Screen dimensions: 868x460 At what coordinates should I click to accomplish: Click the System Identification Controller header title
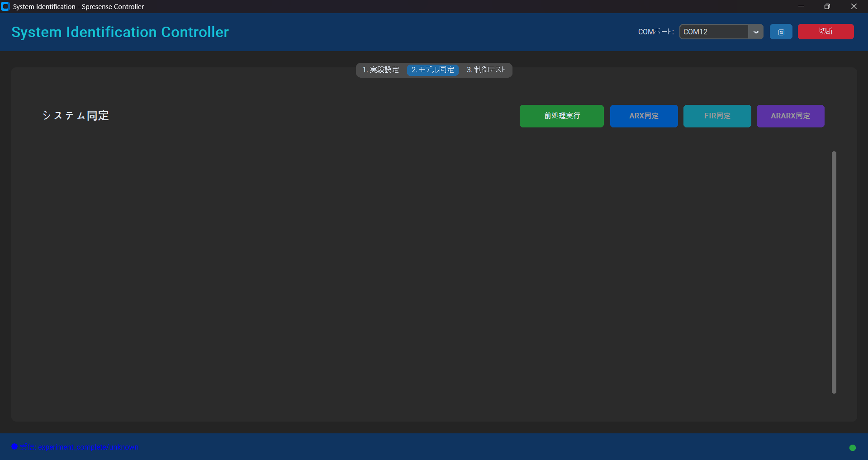pyautogui.click(x=120, y=32)
